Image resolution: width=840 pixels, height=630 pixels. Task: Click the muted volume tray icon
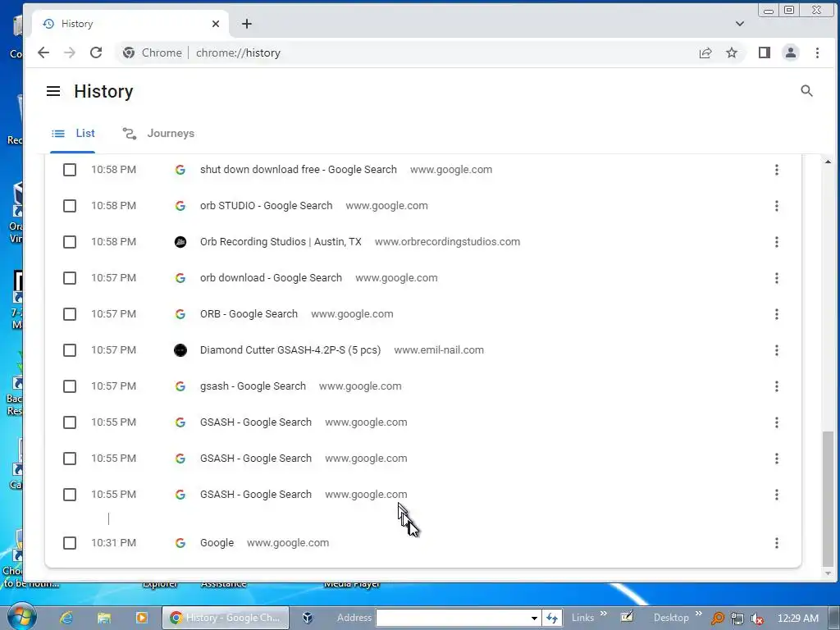tap(757, 619)
